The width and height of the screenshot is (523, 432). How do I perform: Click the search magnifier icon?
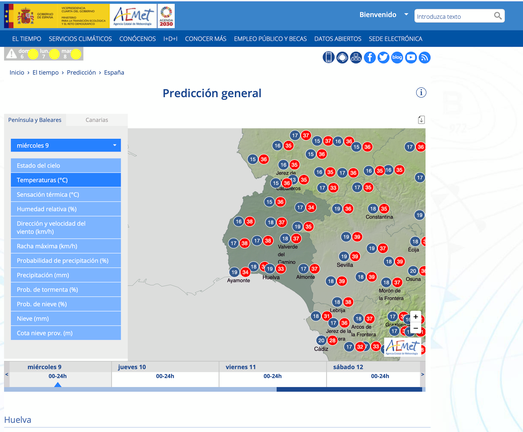coord(498,16)
